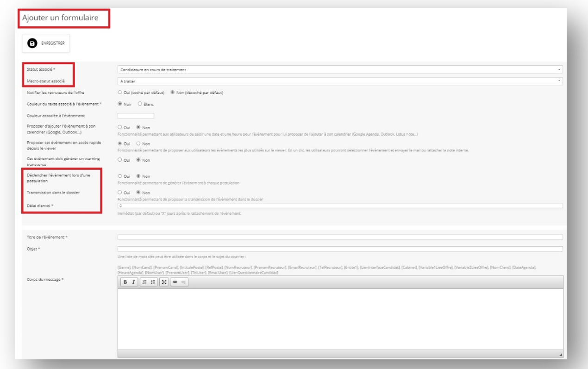Select 'Oui (coché par défaut)' for notifying recruiters
The width and height of the screenshot is (588, 369).
click(120, 93)
